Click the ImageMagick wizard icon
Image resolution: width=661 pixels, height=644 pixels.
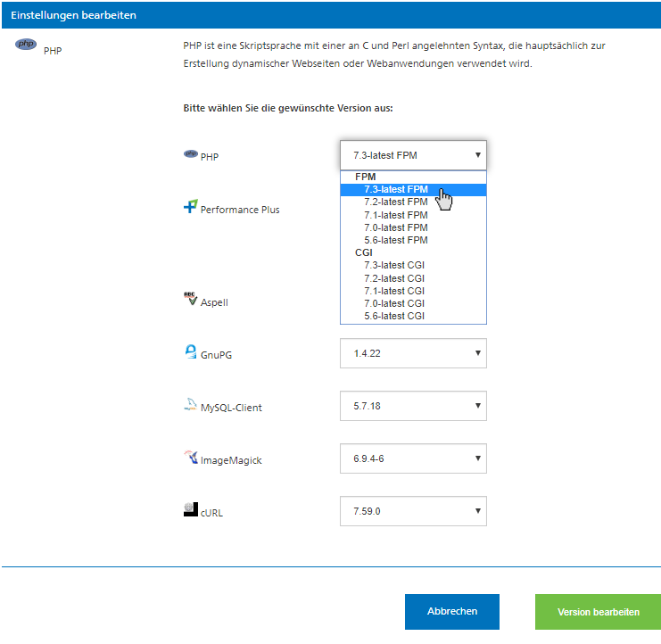point(190,458)
